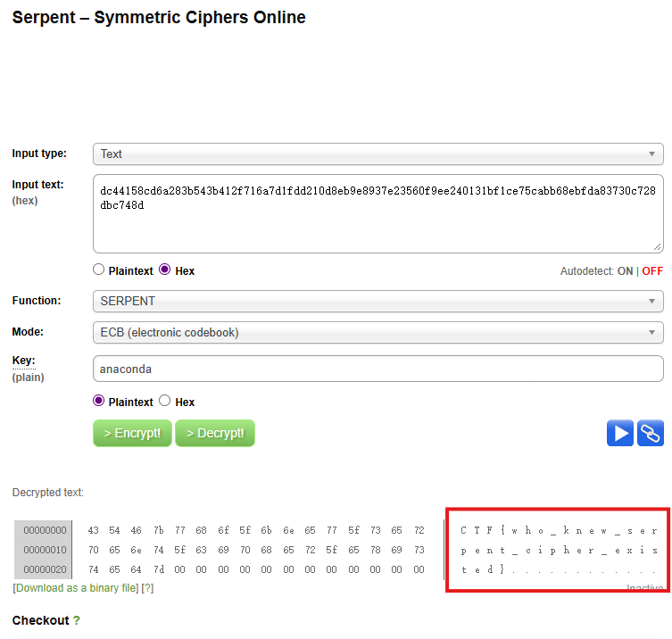
Task: Click the [?] help link after download
Action: pyautogui.click(x=147, y=588)
